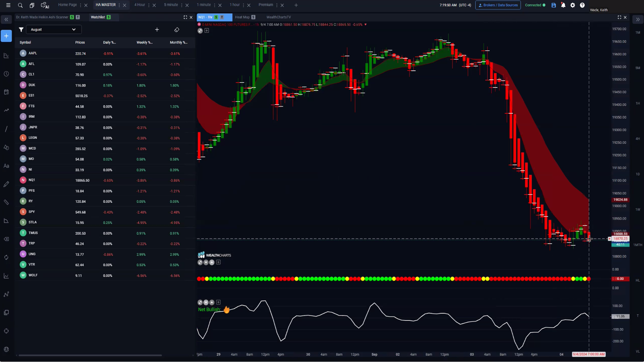Expand right sidebar with double chevron
Screen dimensions: 644x362
click(x=638, y=20)
